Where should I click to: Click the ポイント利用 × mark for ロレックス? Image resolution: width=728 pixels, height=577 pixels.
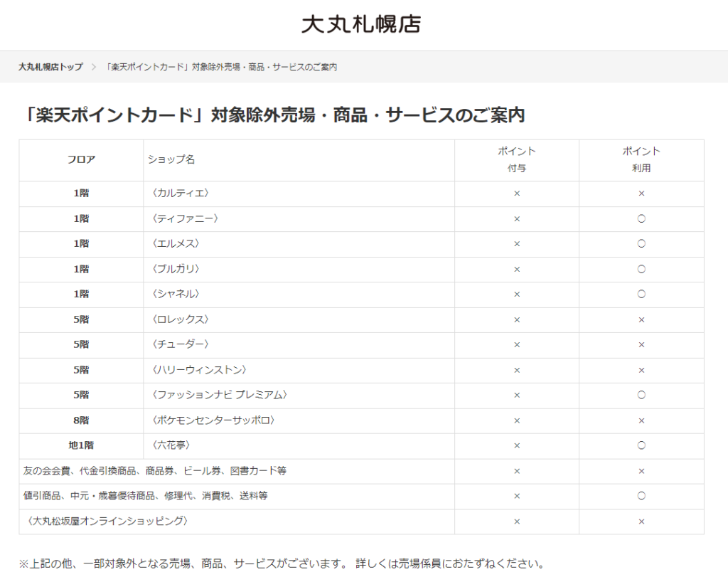[x=641, y=319]
